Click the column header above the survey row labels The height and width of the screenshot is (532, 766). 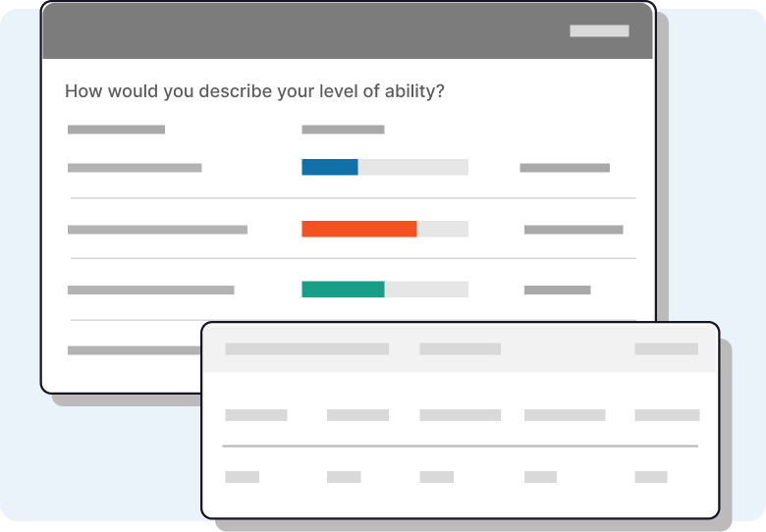pos(116,130)
